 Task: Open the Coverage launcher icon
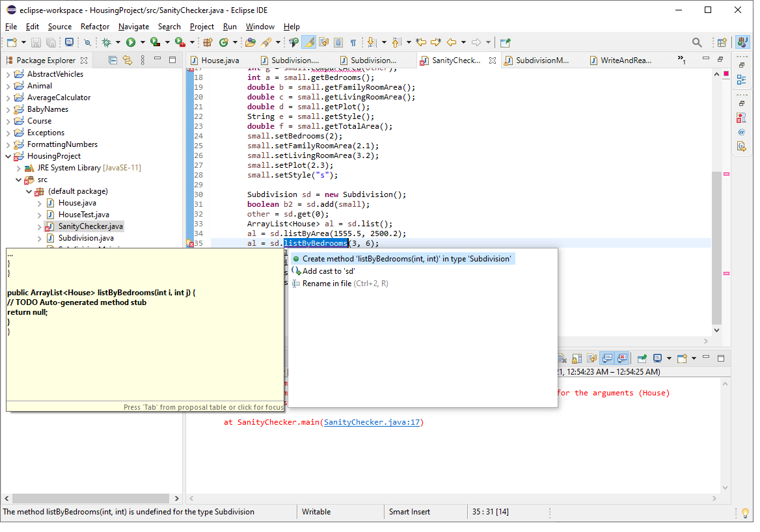coord(154,42)
